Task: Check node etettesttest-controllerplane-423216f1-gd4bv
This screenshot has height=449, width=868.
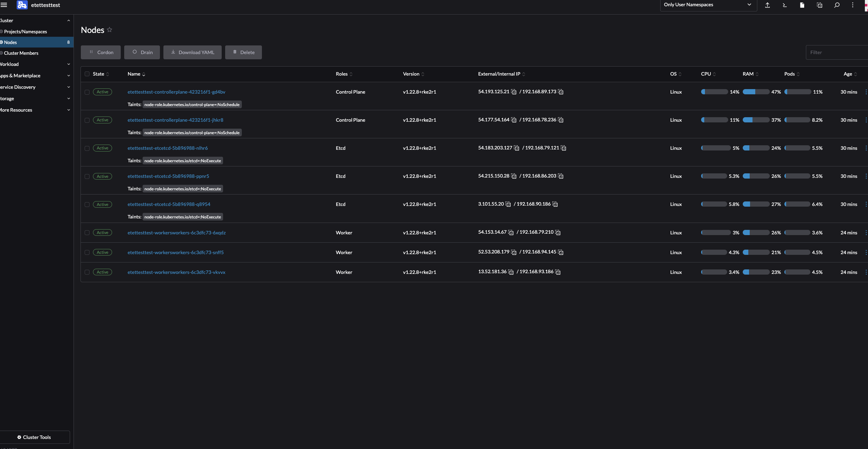Action: pos(87,92)
